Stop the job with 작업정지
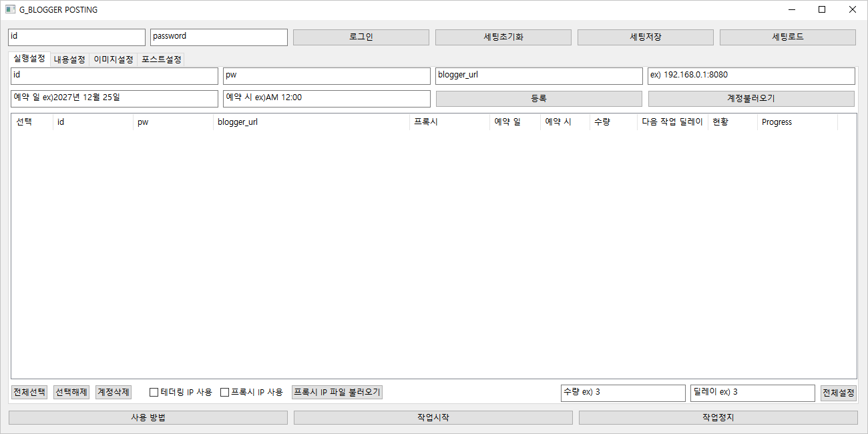Screen dimensions: 868x434 pyautogui.click(x=718, y=418)
